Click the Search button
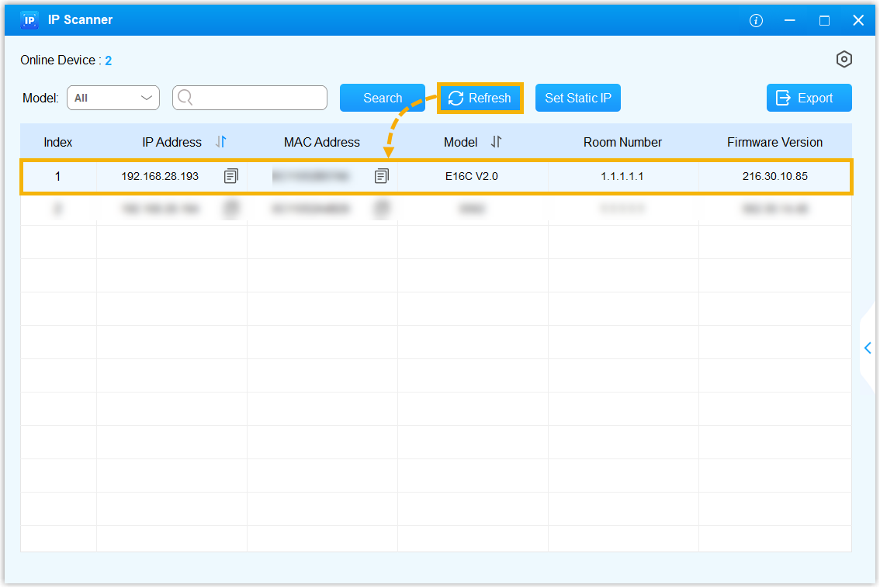Screen dimensions: 880x588 383,98
